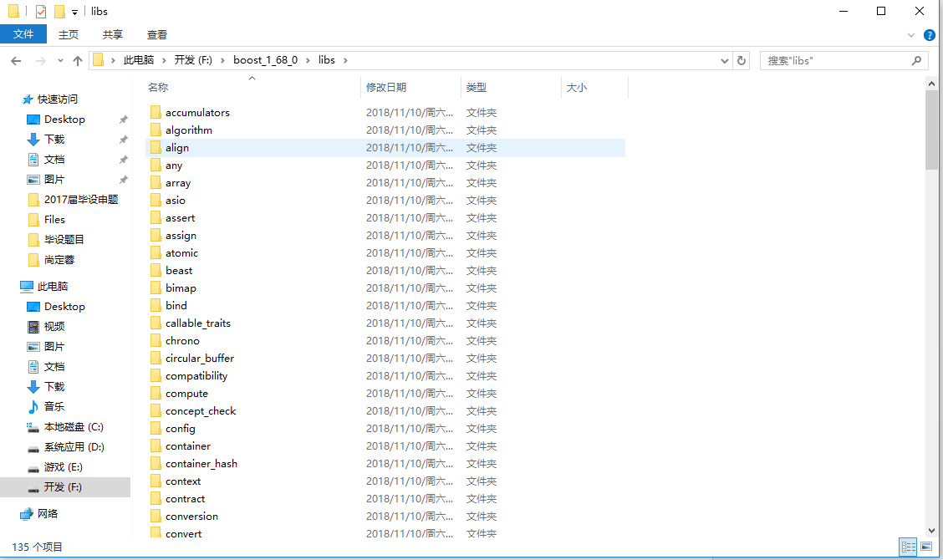Click the Help question mark icon
The width and height of the screenshot is (943, 560).
click(929, 34)
